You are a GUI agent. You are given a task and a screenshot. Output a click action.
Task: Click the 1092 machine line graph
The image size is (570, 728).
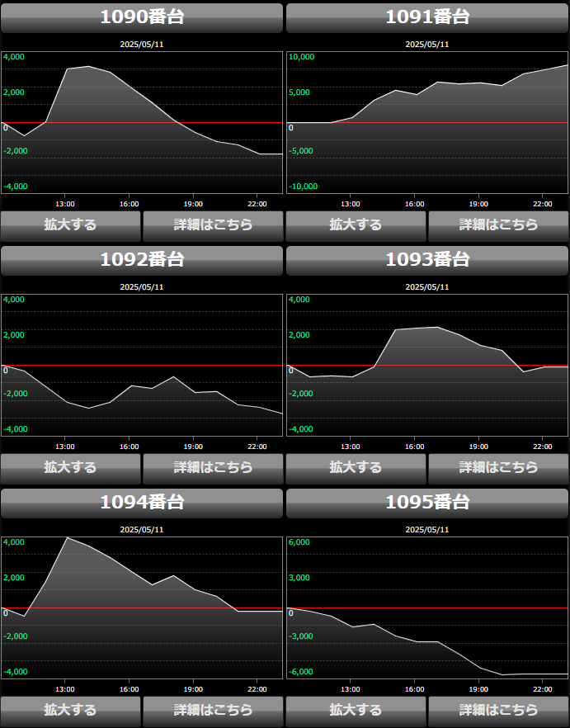(142, 366)
